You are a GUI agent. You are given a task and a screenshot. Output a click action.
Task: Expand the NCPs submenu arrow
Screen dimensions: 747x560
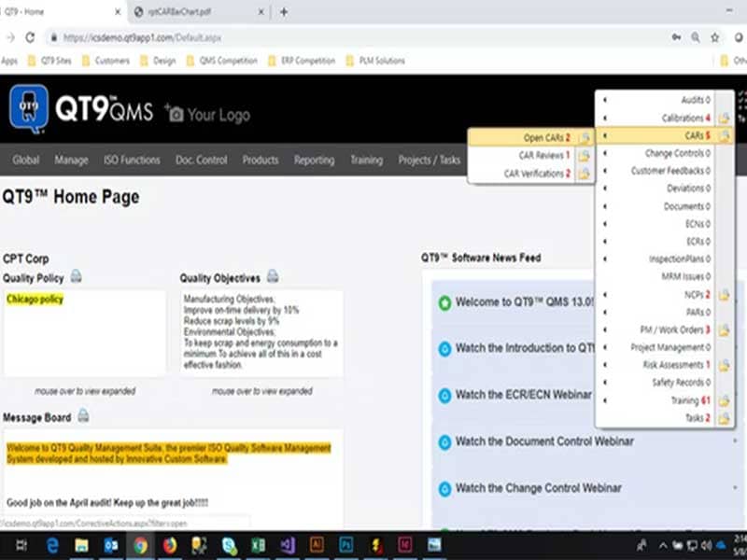[605, 295]
